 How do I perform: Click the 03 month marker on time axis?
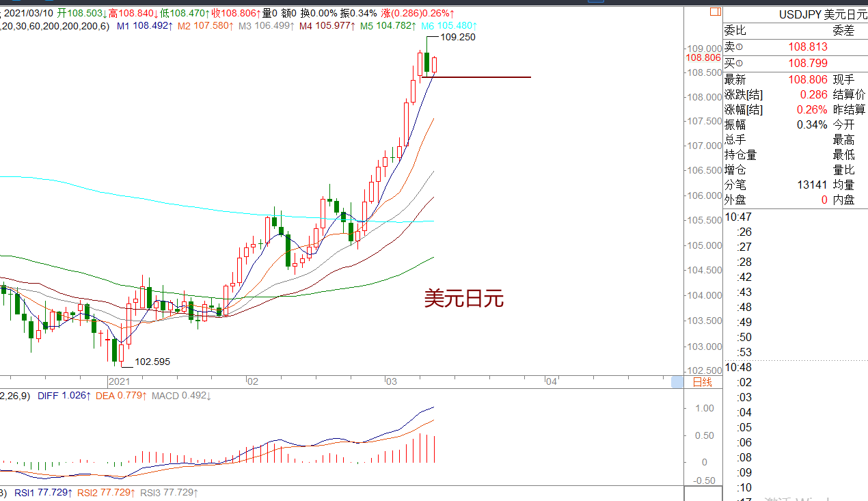(390, 381)
